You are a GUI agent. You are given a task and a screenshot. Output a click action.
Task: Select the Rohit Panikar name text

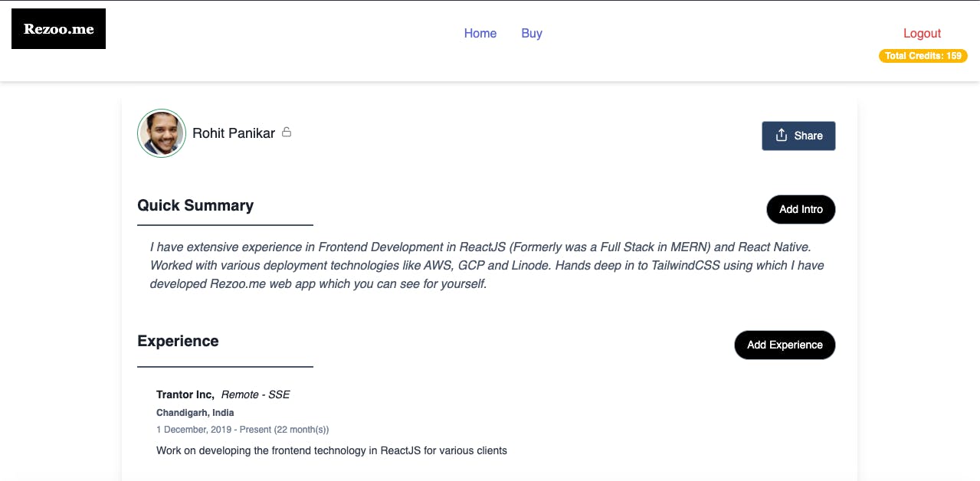pos(234,133)
